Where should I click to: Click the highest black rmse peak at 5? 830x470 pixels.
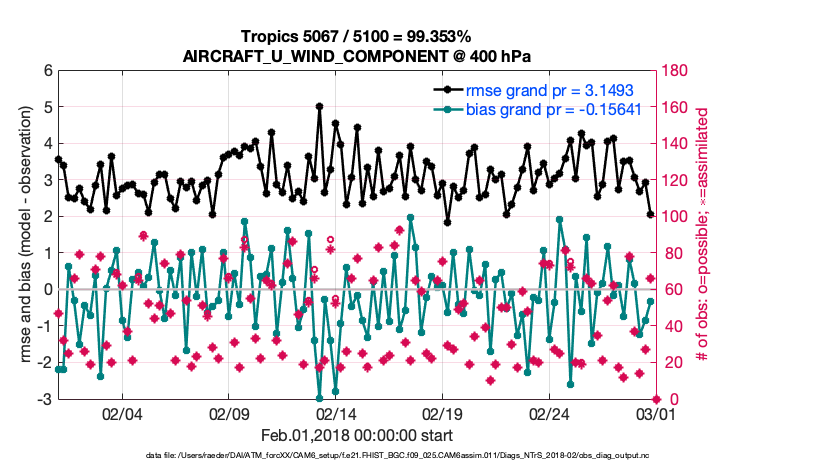click(319, 106)
